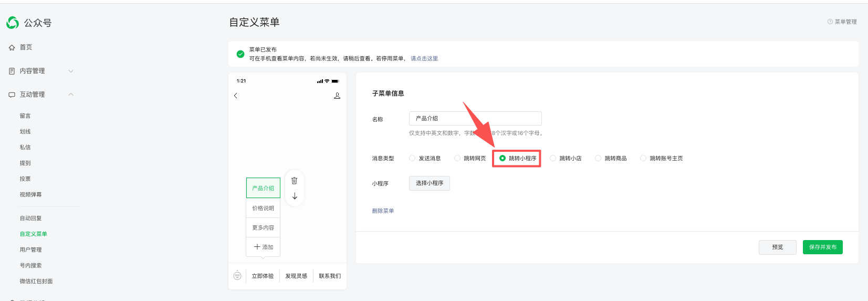Go to 自动回复 in the sidebar
Screen dimensions: 868x301
pos(31,218)
